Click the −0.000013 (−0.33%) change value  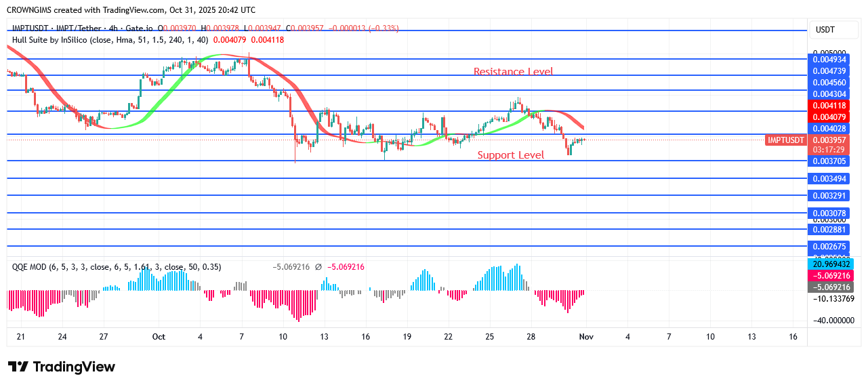tap(364, 28)
